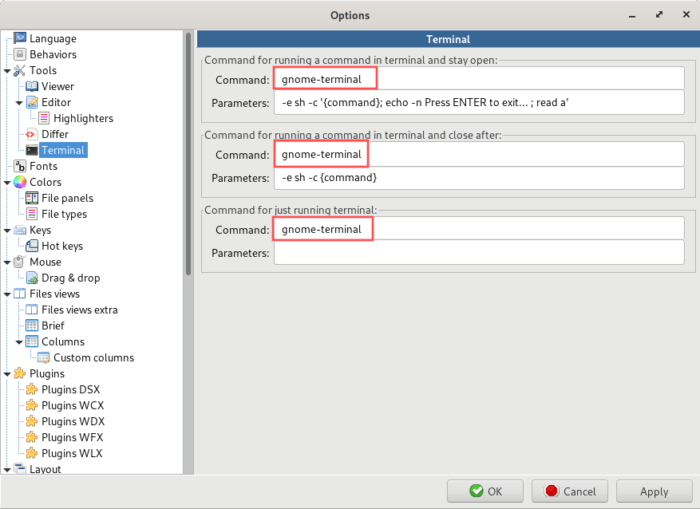Collapse the Columns tree node

click(x=19, y=342)
